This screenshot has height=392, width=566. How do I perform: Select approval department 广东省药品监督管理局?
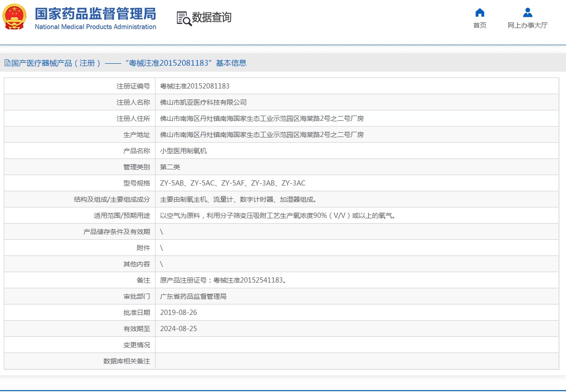[193, 296]
